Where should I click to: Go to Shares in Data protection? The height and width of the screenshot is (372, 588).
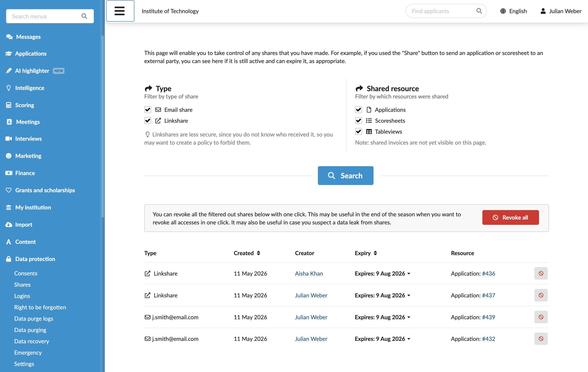[22, 285]
